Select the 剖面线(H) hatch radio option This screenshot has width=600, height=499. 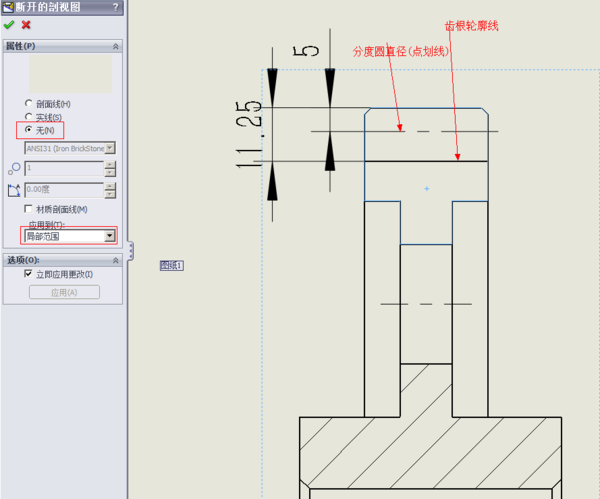(28, 103)
